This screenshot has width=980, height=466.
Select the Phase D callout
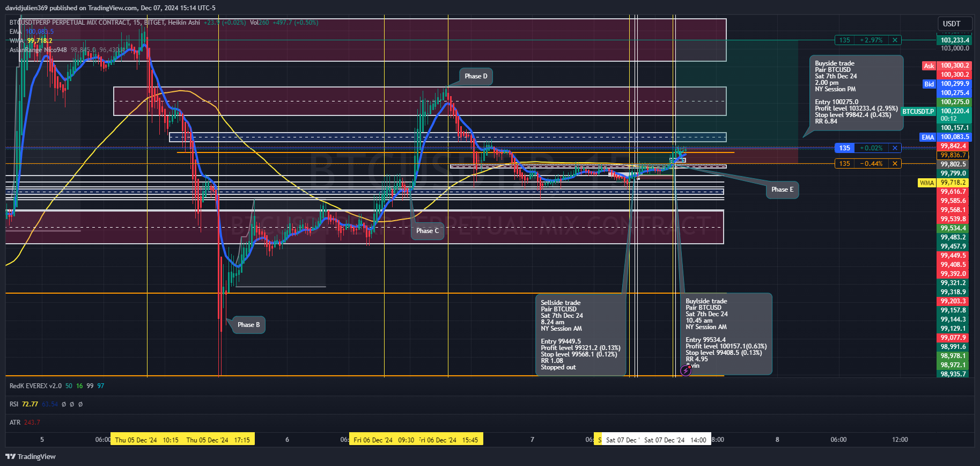(x=476, y=76)
